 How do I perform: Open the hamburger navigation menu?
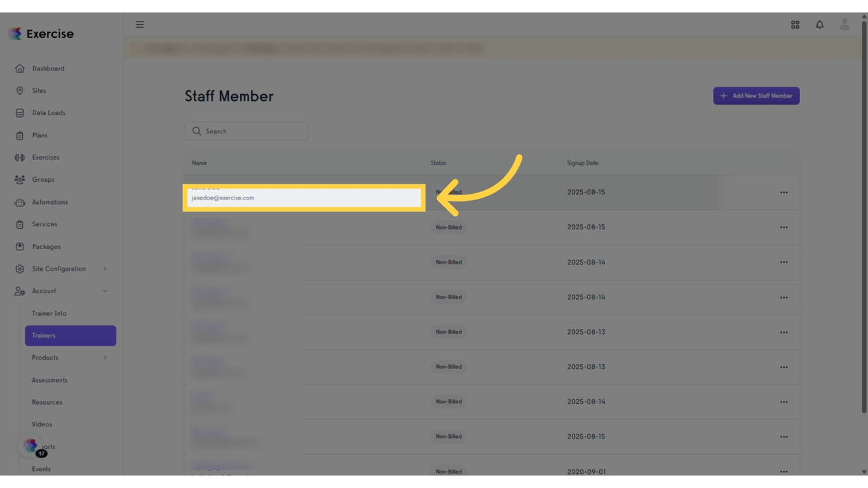point(140,24)
